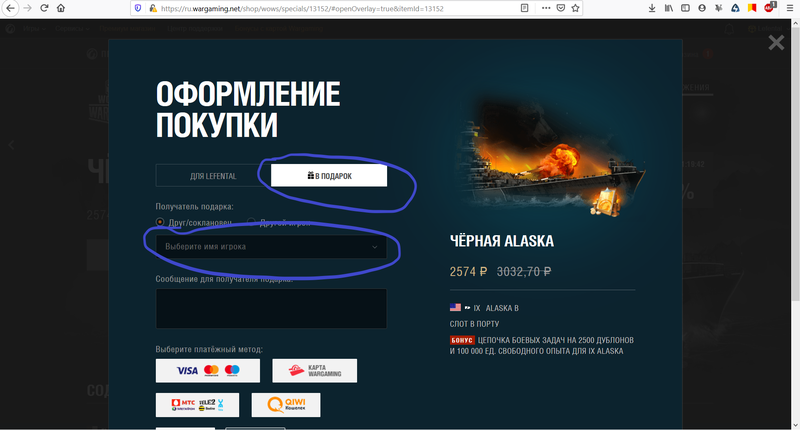Screen dimensions: 800x430
Task: Close the purchase overlay with the X
Action: [x=776, y=43]
